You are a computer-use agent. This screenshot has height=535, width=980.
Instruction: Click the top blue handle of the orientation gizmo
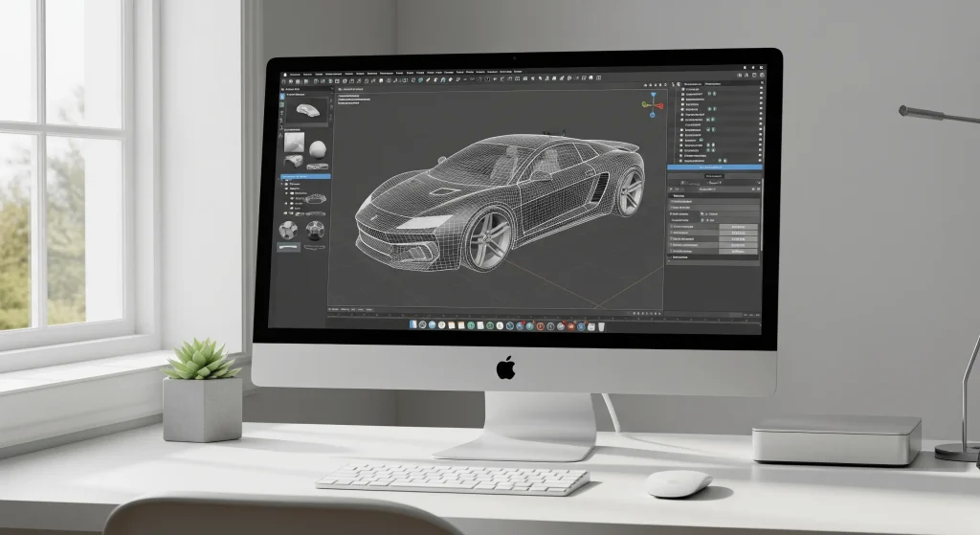[x=653, y=95]
